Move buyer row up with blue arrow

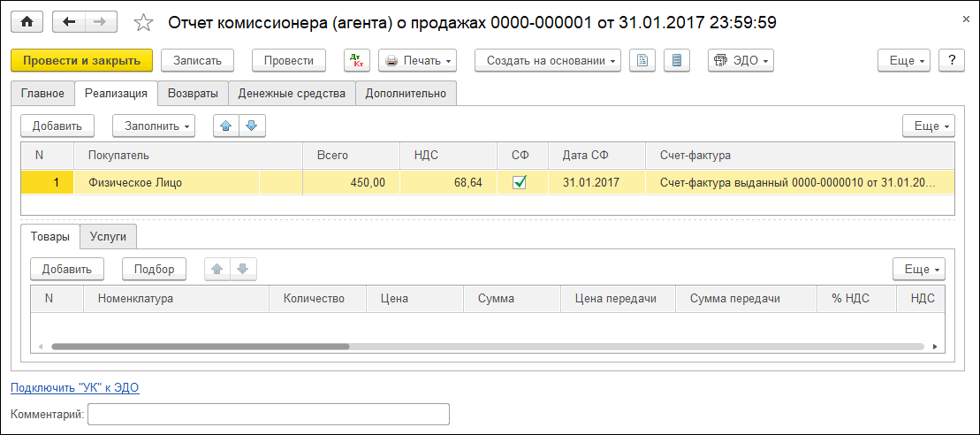click(x=226, y=126)
